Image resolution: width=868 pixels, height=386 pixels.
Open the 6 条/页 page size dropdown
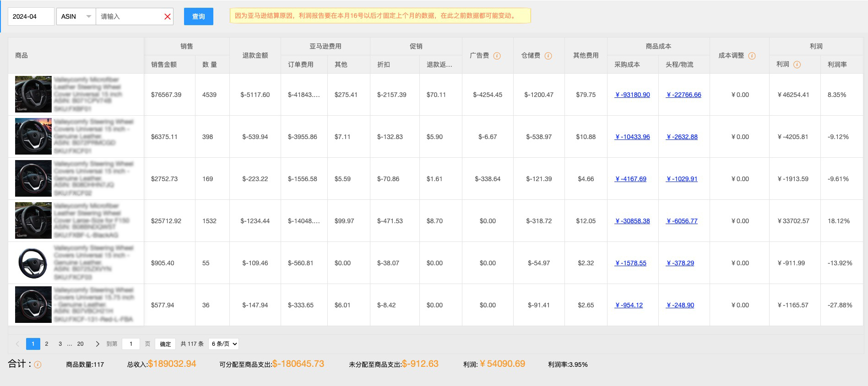tap(223, 344)
